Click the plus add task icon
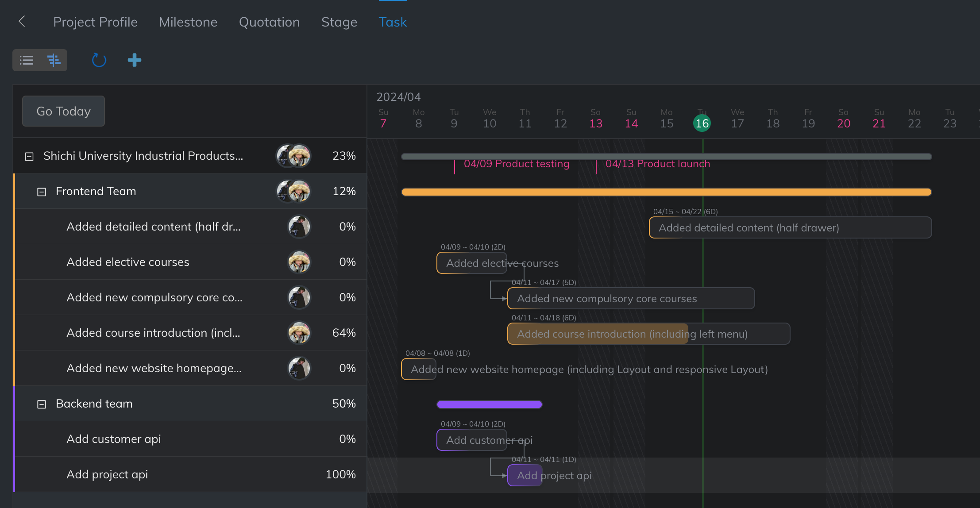This screenshot has width=980, height=508. [134, 60]
